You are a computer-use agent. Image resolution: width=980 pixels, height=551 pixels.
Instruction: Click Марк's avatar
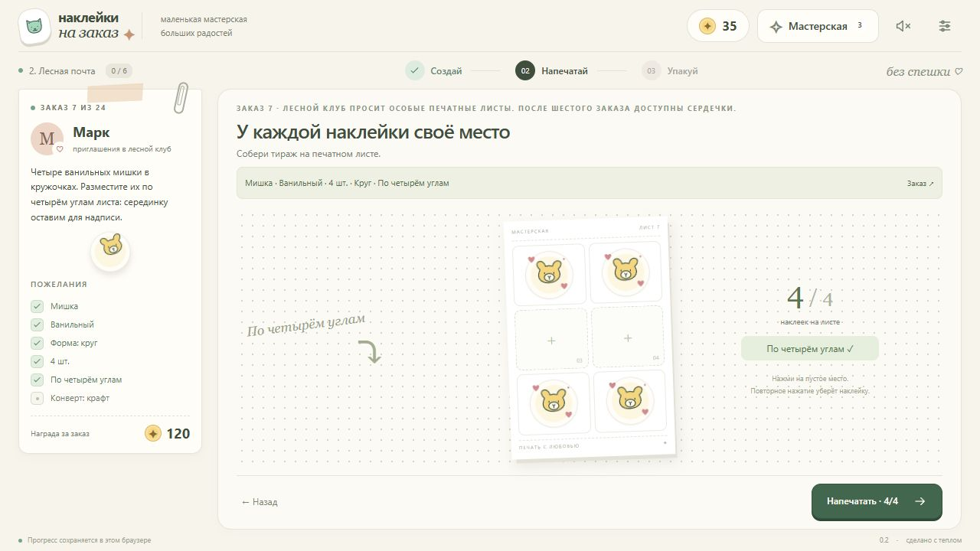pos(47,139)
